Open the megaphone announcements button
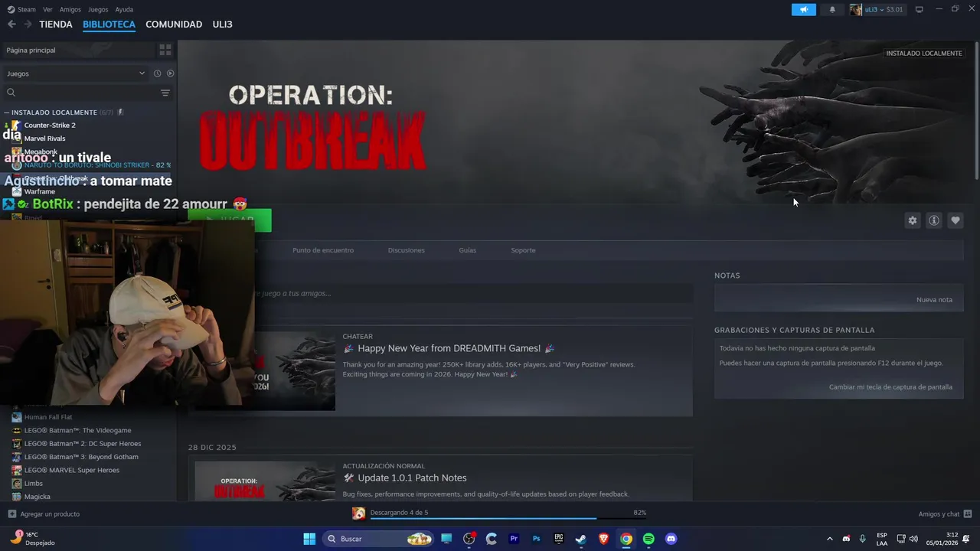 point(803,9)
